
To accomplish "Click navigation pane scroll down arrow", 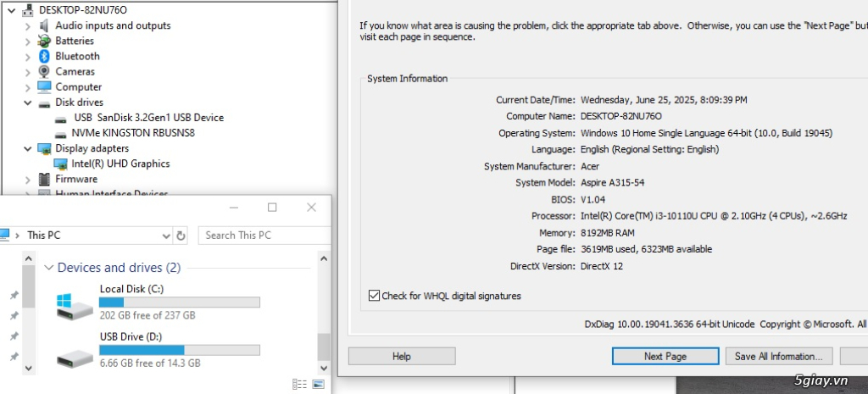I will click(x=29, y=368).
